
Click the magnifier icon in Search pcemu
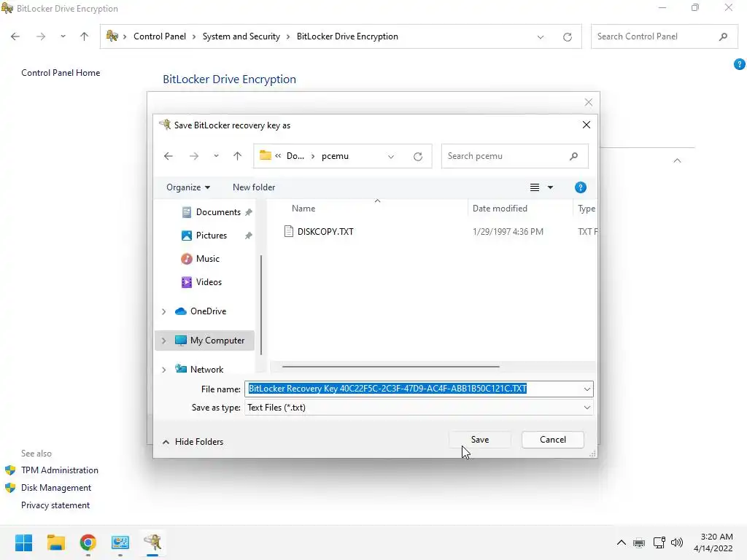[x=573, y=156]
